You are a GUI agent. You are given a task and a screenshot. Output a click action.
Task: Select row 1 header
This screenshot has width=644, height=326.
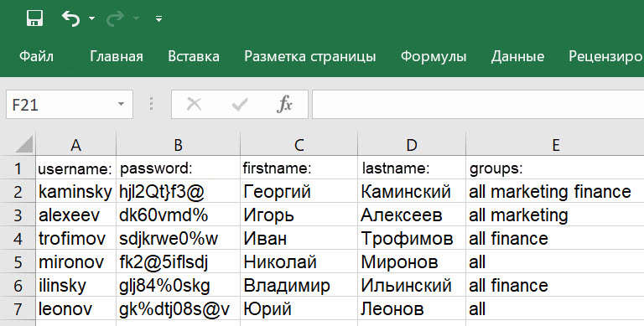point(18,168)
